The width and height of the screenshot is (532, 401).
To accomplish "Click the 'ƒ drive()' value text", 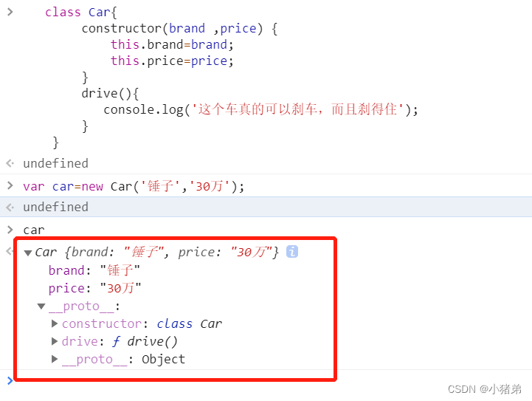I will pos(145,341).
